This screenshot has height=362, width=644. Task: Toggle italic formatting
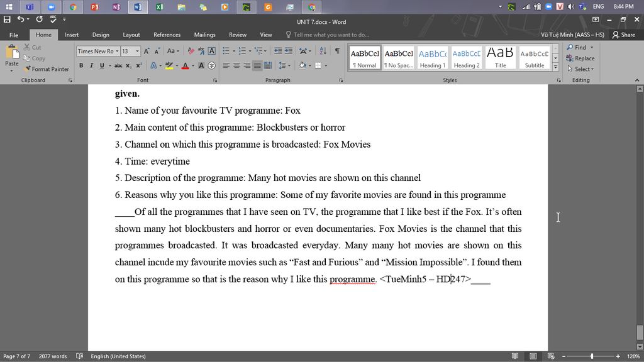pos(91,65)
